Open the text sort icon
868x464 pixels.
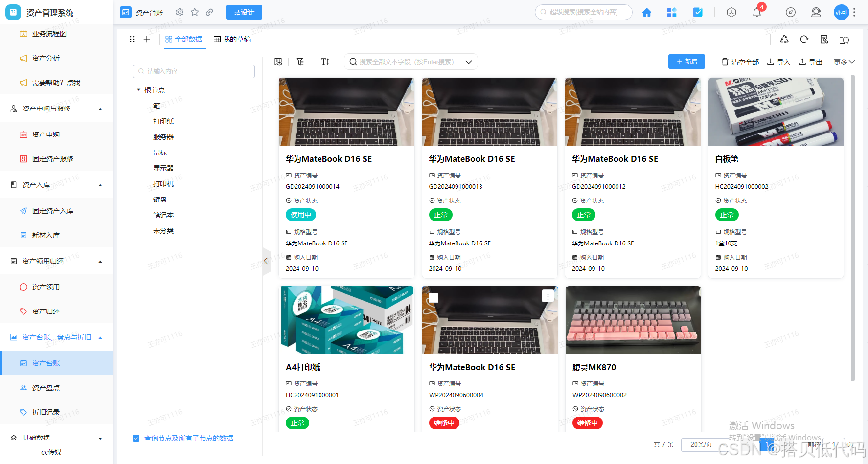tap(325, 62)
